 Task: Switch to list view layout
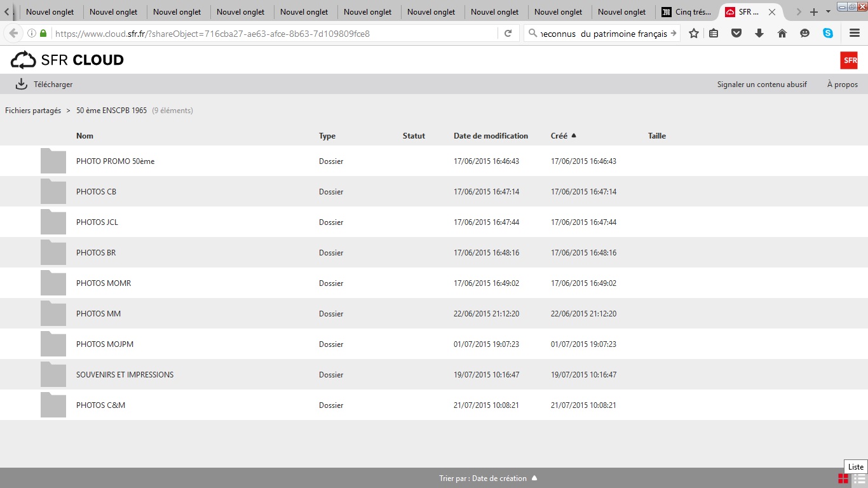coord(858,478)
